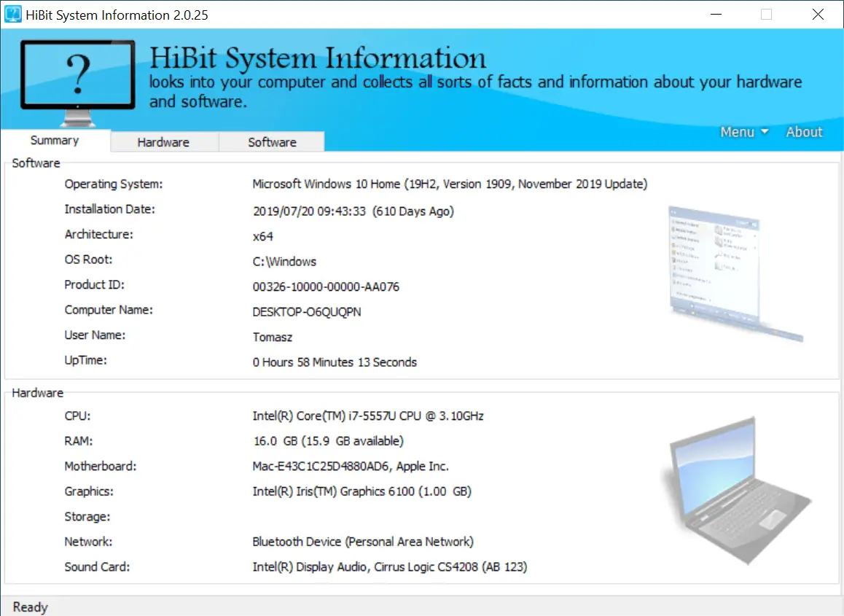Click the user name value Tomasz

click(273, 338)
